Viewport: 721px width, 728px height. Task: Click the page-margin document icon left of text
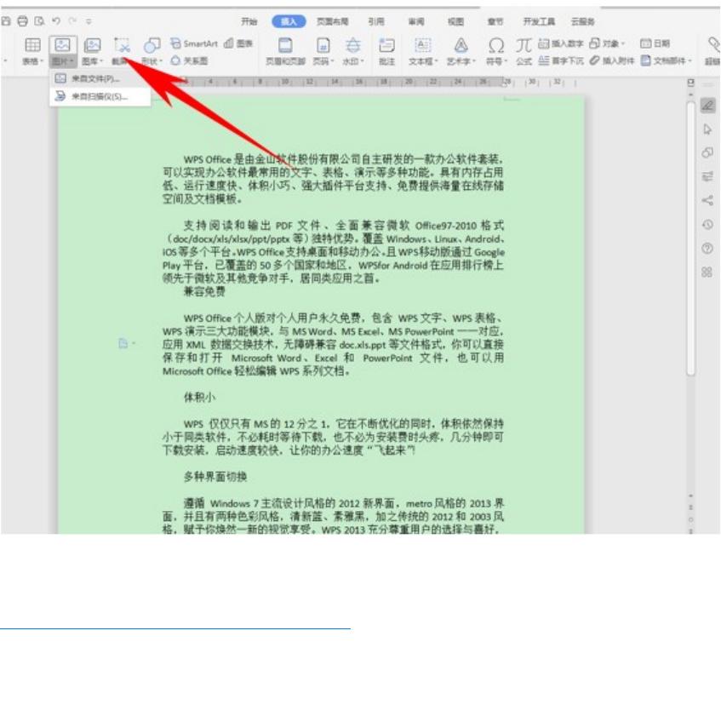point(123,344)
